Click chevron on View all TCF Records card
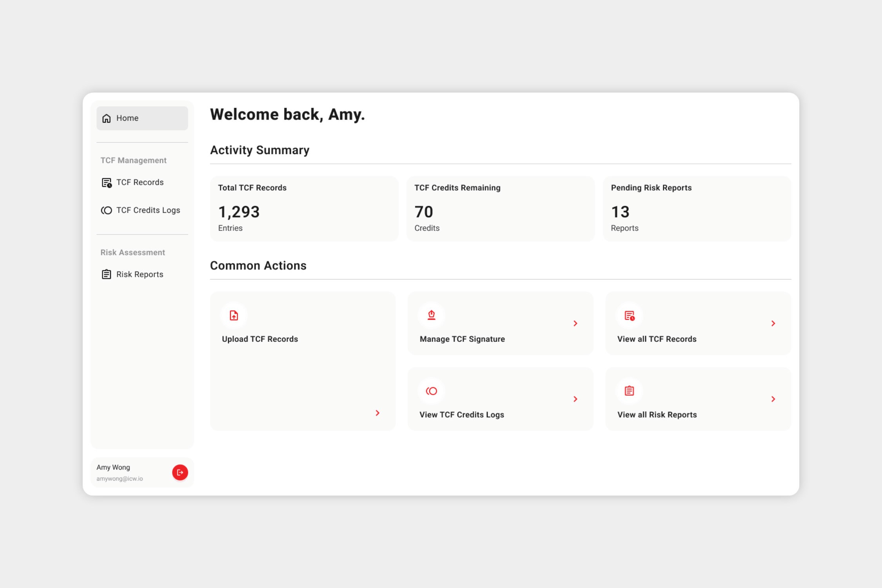 773,323
